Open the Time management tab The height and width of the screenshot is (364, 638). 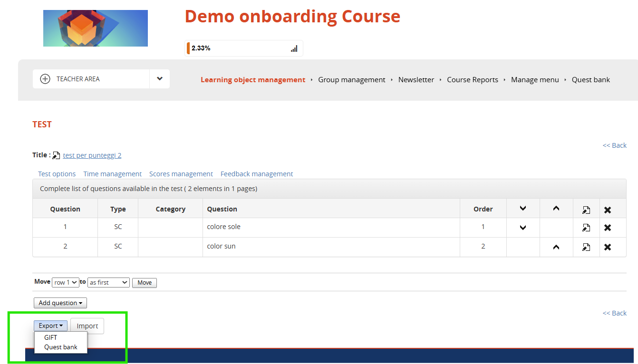click(x=113, y=174)
